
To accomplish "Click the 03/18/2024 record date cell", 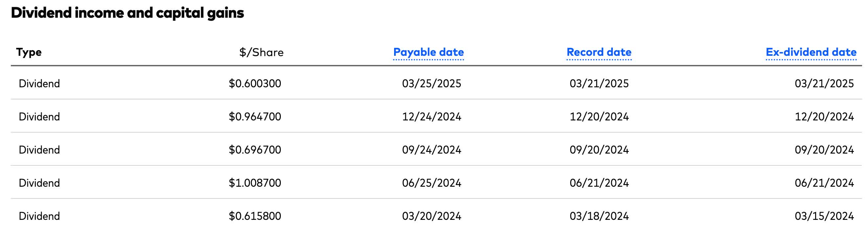I will 599,216.
